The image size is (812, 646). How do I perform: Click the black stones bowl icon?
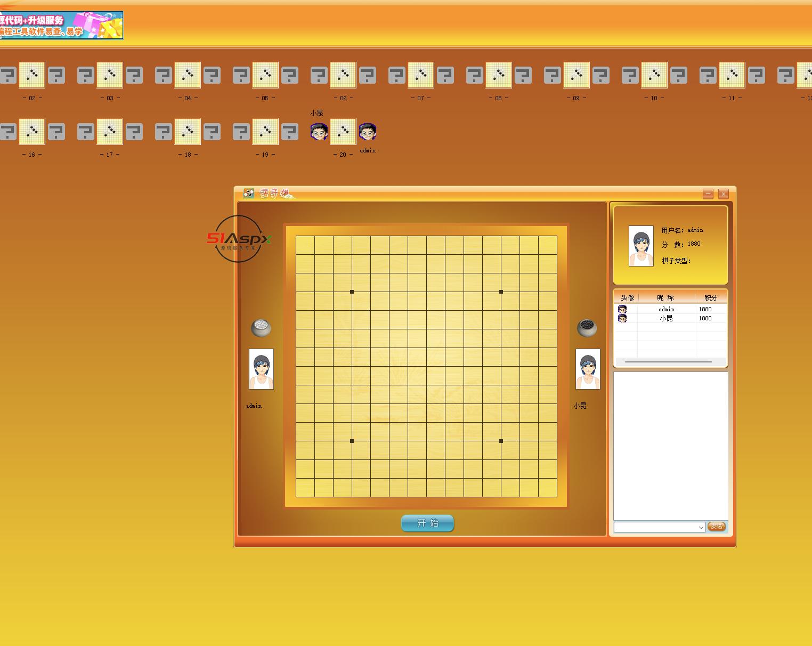[587, 328]
